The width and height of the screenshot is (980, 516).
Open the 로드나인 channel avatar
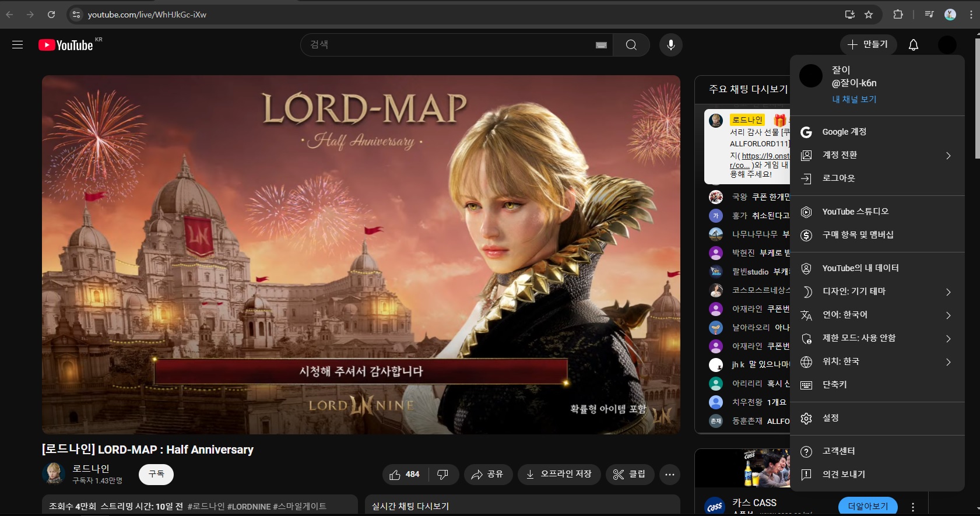(x=54, y=473)
